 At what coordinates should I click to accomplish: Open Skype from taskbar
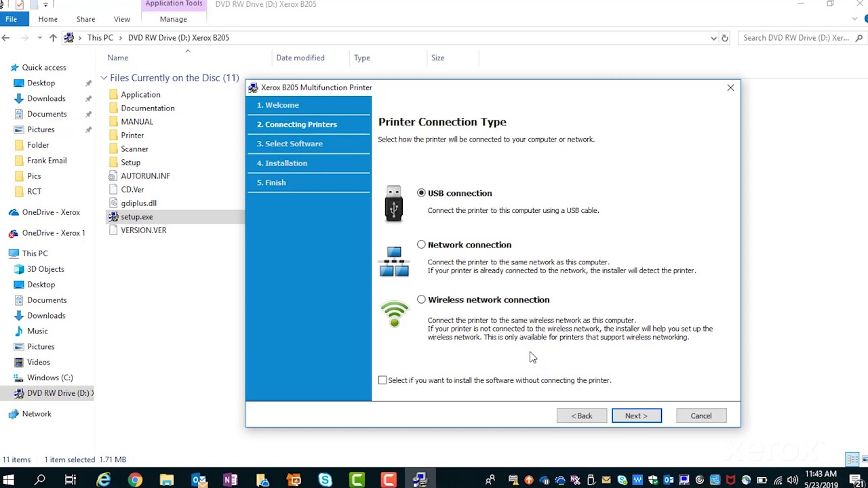click(x=325, y=480)
